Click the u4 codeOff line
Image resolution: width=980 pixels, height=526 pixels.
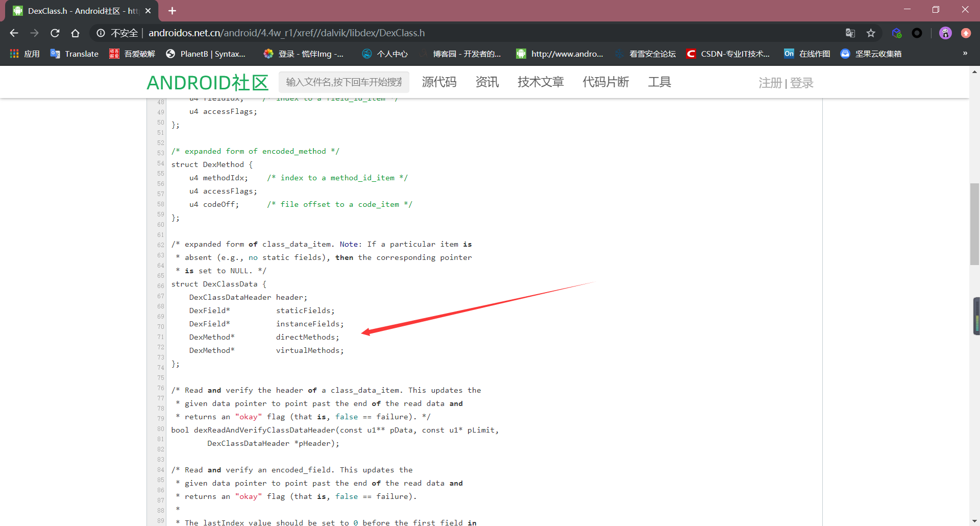301,204
